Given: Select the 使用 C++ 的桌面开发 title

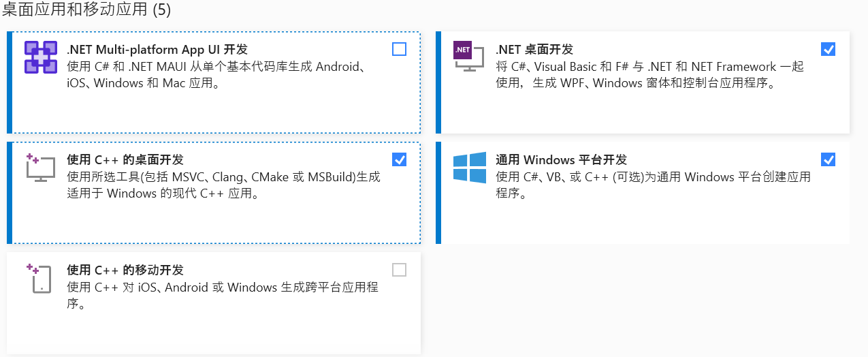Looking at the screenshot, I should tap(125, 160).
